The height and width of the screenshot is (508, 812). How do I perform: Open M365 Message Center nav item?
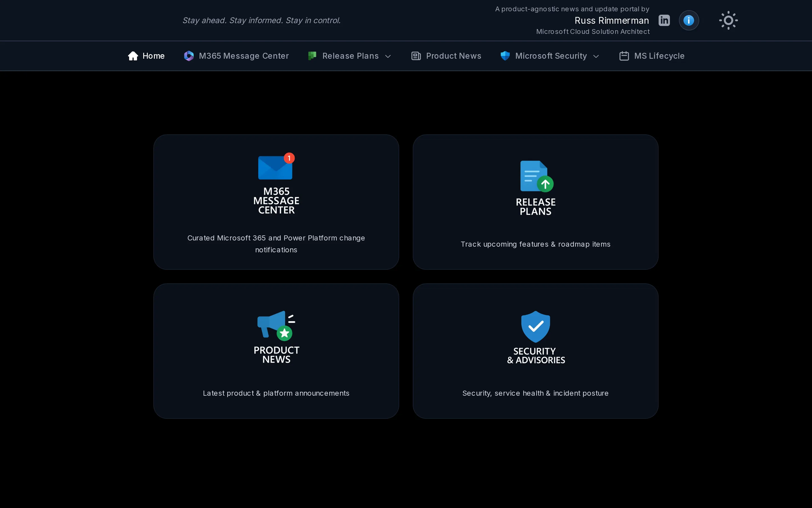pos(236,56)
